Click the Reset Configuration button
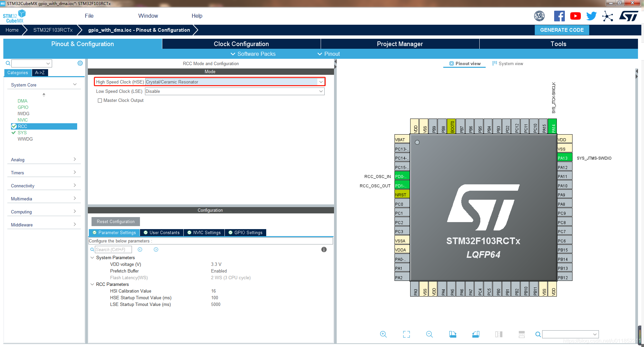The image size is (644, 347). 115,221
